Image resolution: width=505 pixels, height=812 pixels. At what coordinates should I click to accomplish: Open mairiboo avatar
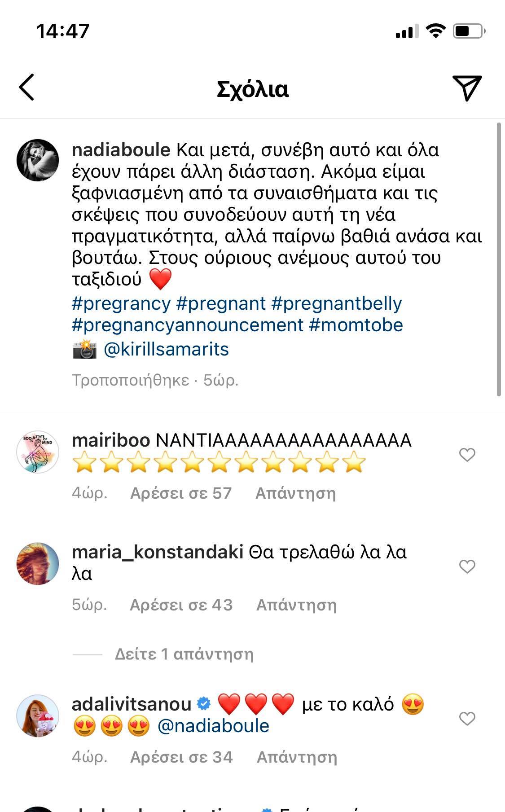tap(38, 452)
